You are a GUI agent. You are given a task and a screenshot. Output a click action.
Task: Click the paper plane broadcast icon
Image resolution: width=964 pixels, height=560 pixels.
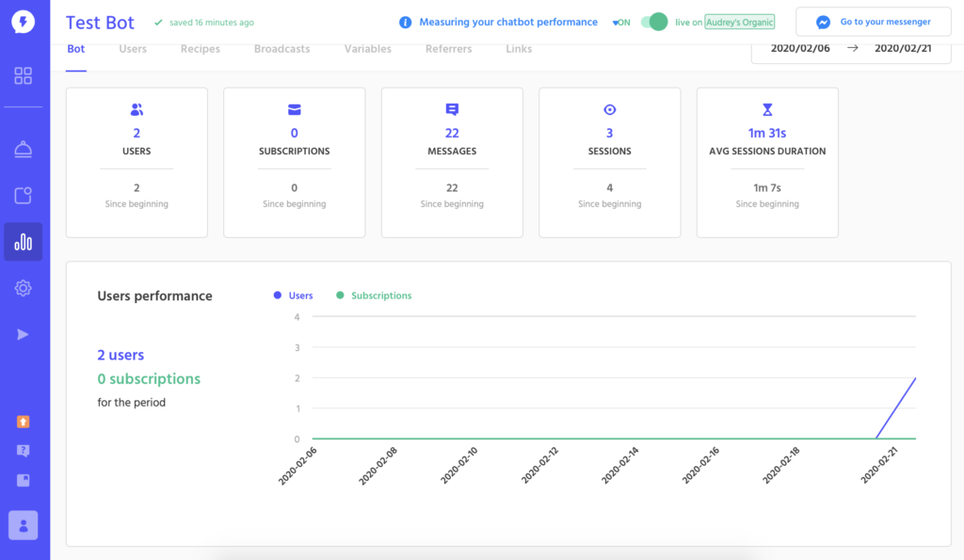(23, 334)
